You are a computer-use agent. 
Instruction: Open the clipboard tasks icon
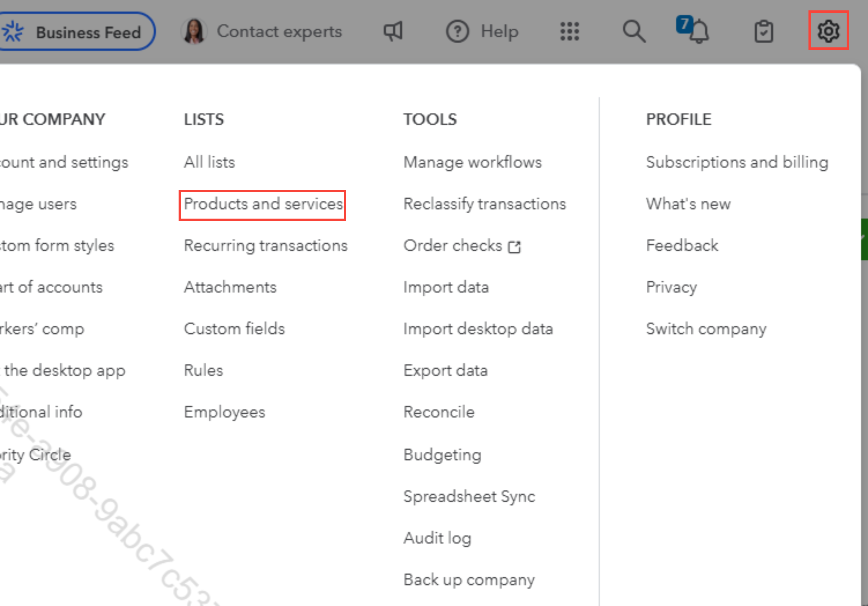[x=763, y=32]
